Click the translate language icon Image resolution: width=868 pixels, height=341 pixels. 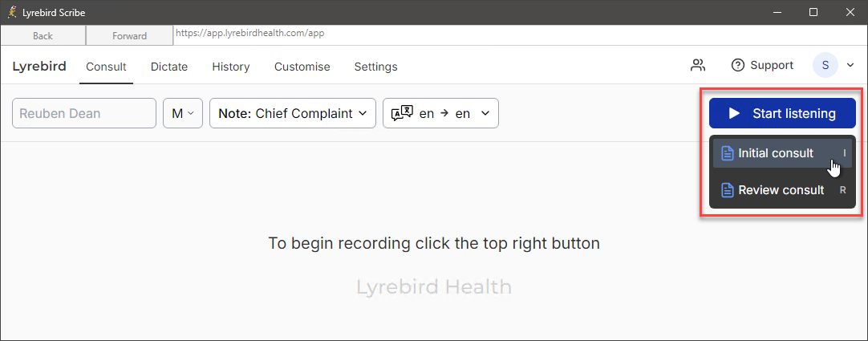coord(402,113)
